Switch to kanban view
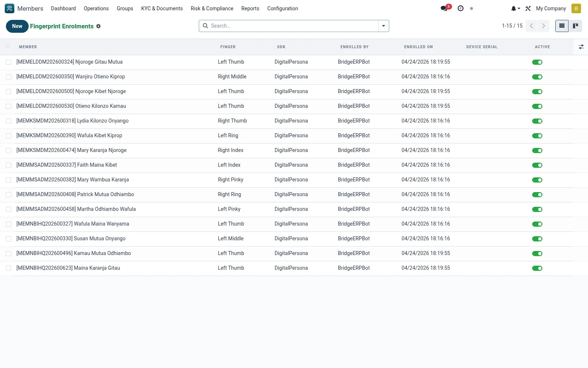This screenshot has width=588, height=368. (x=576, y=26)
